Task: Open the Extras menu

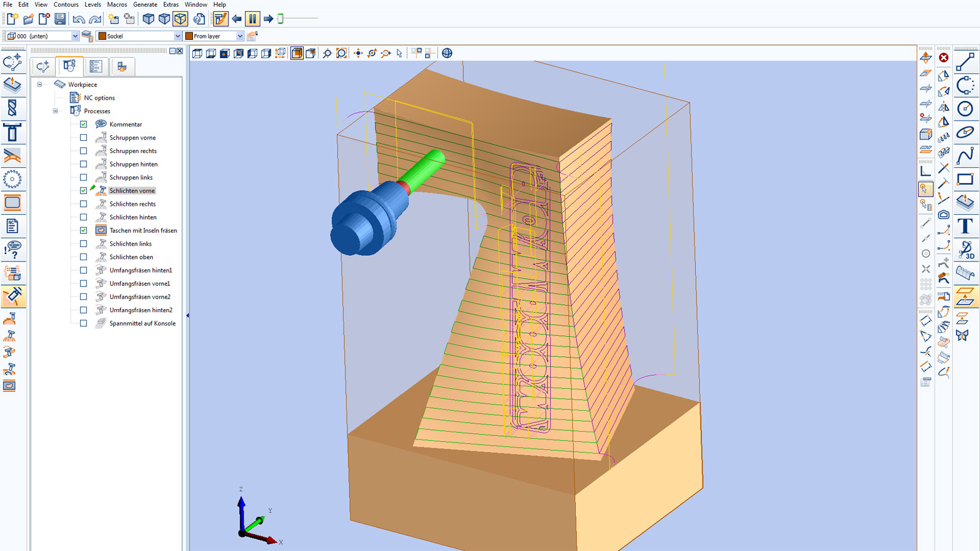Action: tap(171, 4)
